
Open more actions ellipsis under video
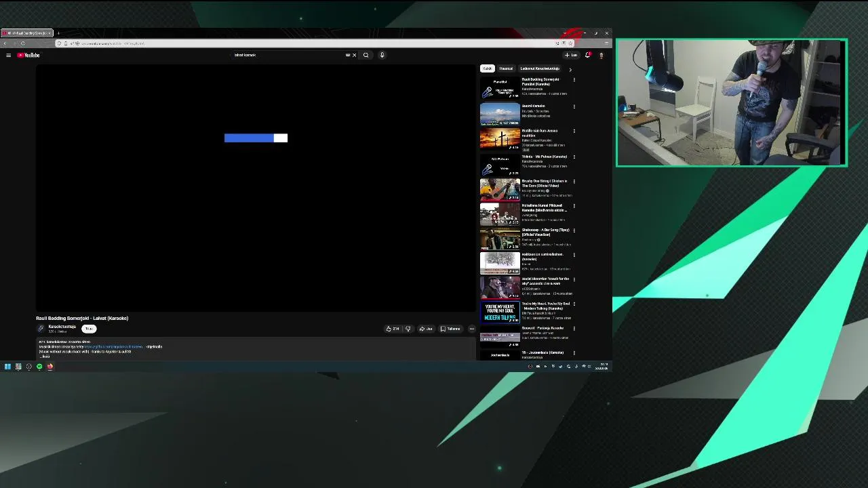point(472,329)
